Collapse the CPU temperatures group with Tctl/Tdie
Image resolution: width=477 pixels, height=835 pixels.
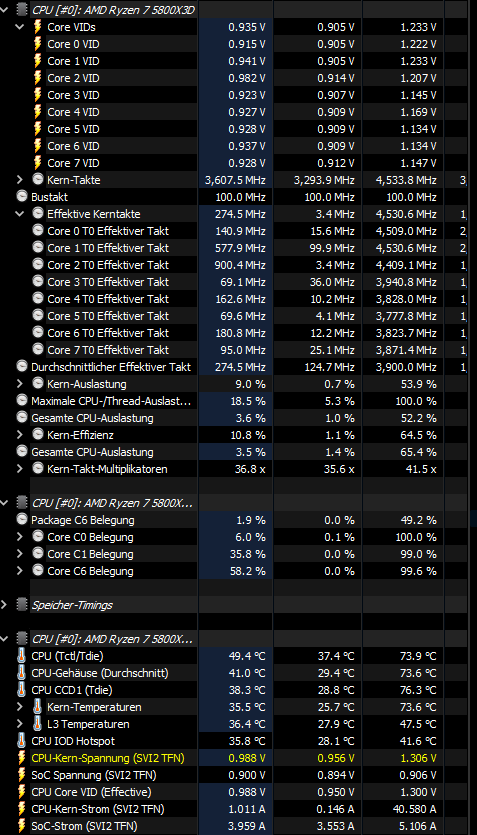(5, 638)
